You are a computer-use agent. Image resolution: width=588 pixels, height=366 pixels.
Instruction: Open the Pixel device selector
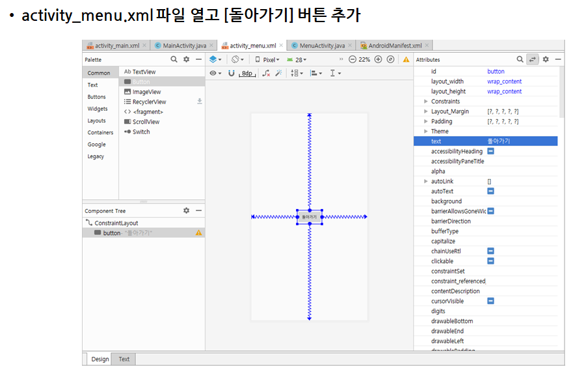267,60
